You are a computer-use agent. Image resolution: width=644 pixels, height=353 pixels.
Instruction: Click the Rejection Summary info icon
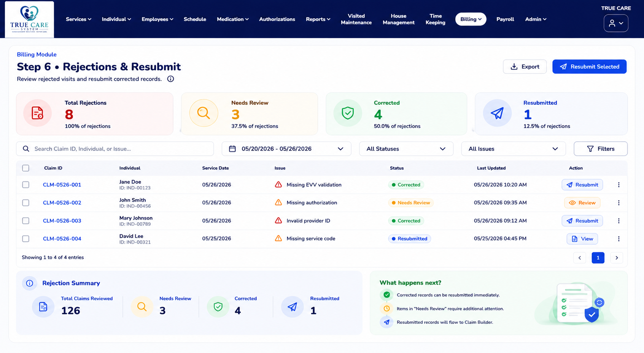(29, 283)
